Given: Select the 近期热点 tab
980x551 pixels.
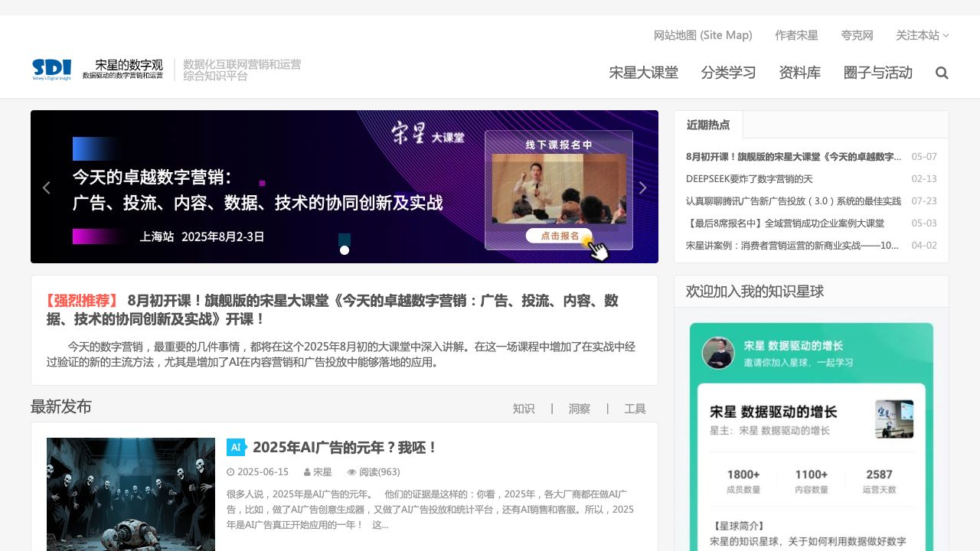Looking at the screenshot, I should tap(708, 125).
